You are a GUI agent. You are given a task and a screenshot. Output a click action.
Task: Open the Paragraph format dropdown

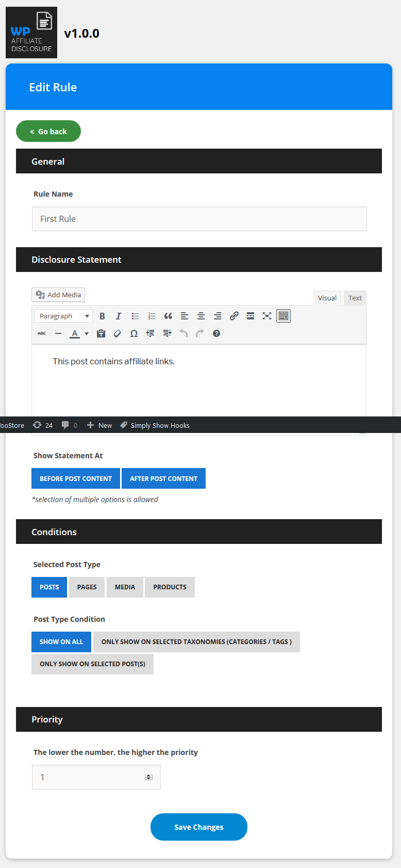pos(63,316)
